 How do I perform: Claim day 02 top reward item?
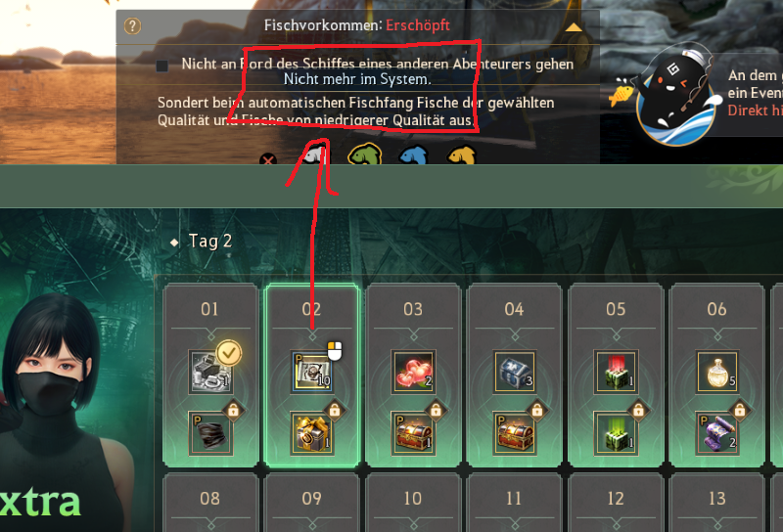tap(312, 372)
